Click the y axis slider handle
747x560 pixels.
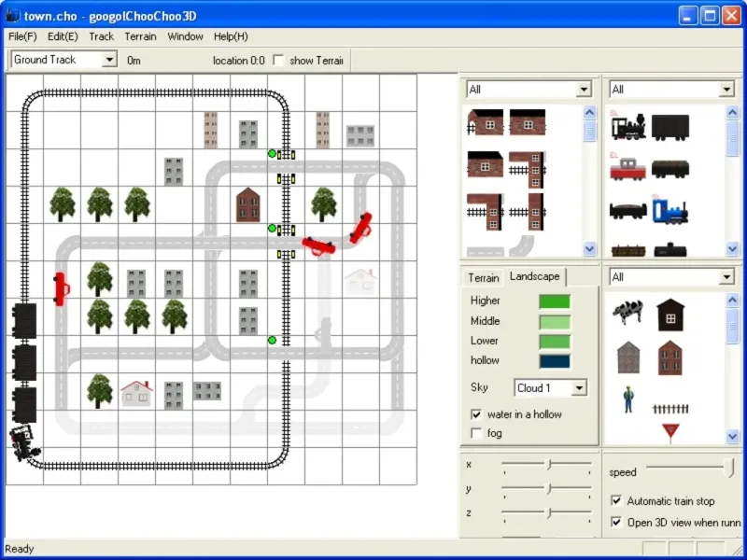(549, 488)
